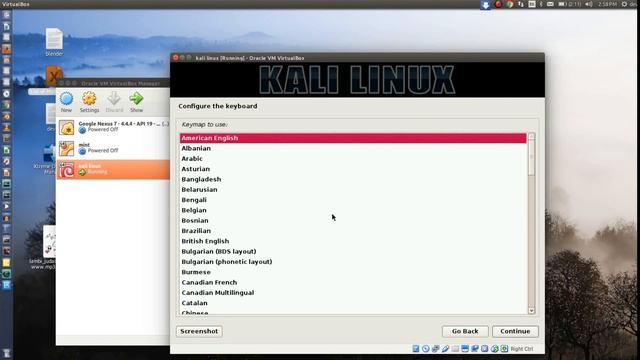Select the Bengali keymap

(x=353, y=200)
